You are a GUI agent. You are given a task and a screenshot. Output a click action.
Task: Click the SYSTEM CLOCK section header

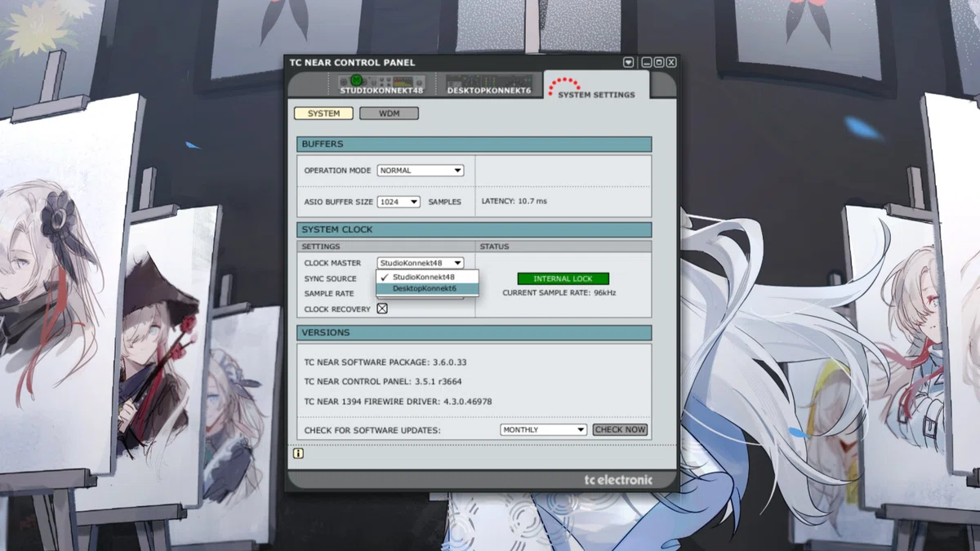(x=474, y=230)
